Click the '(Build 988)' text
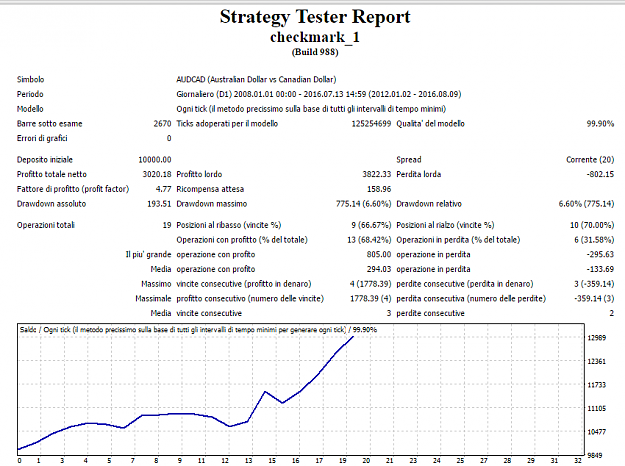Image resolution: width=625 pixels, height=466 pixels. pos(315,52)
